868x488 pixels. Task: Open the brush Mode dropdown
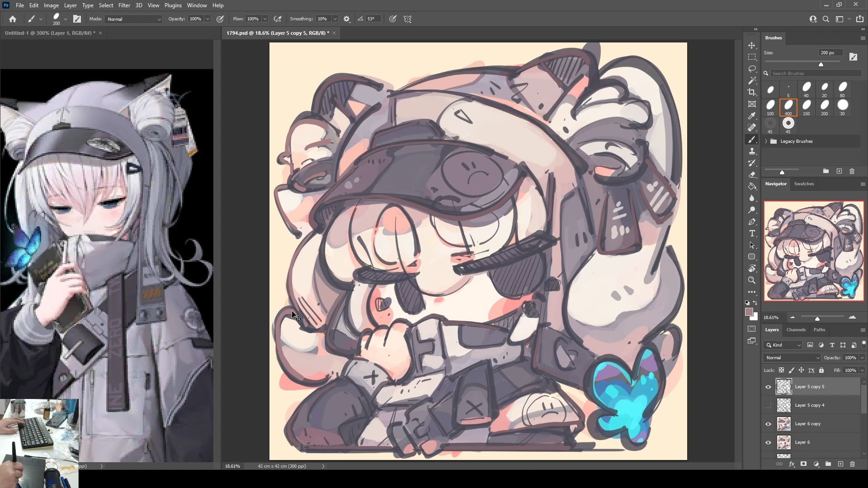(133, 19)
